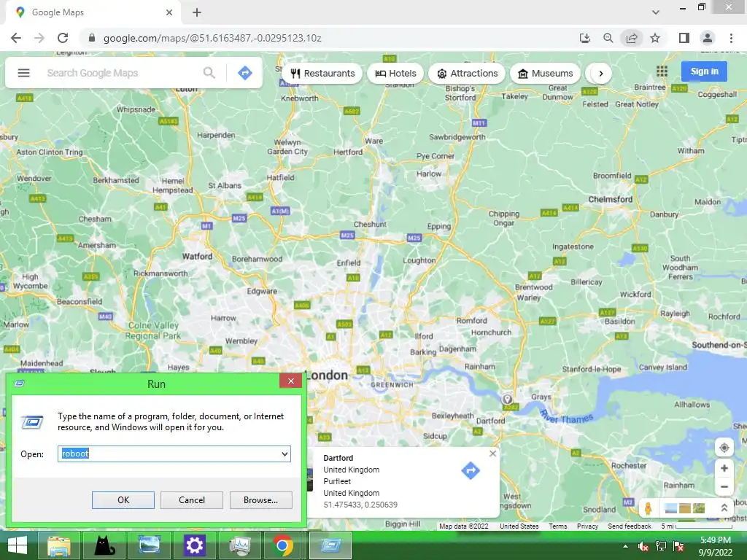Show Attractions on the map
This screenshot has width=747, height=560.
[467, 74]
